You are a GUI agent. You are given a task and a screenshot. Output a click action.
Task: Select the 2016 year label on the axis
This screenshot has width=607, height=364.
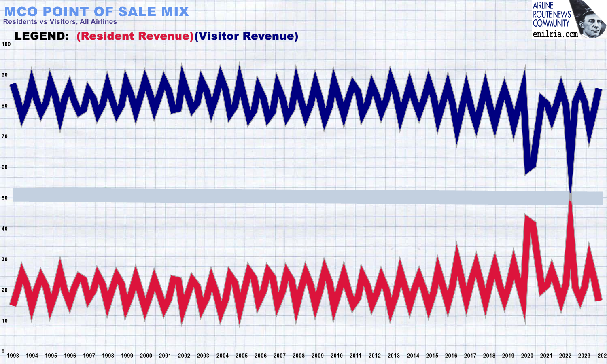[451, 356]
